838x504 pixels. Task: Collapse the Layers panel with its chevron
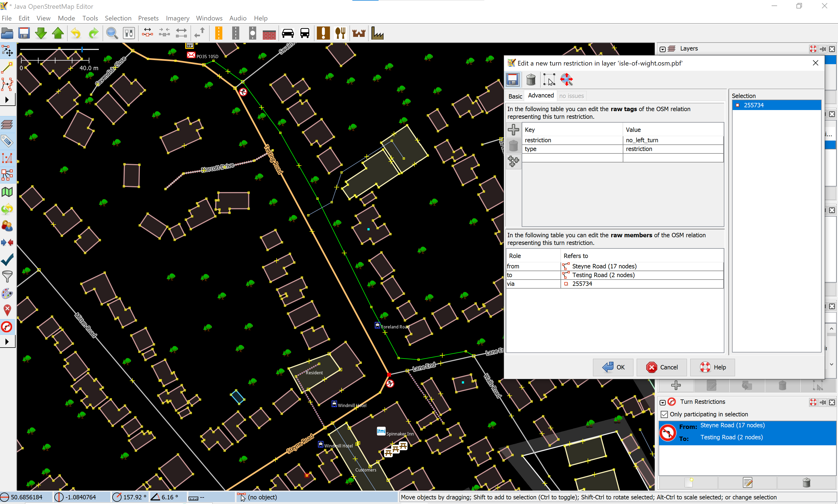point(662,49)
